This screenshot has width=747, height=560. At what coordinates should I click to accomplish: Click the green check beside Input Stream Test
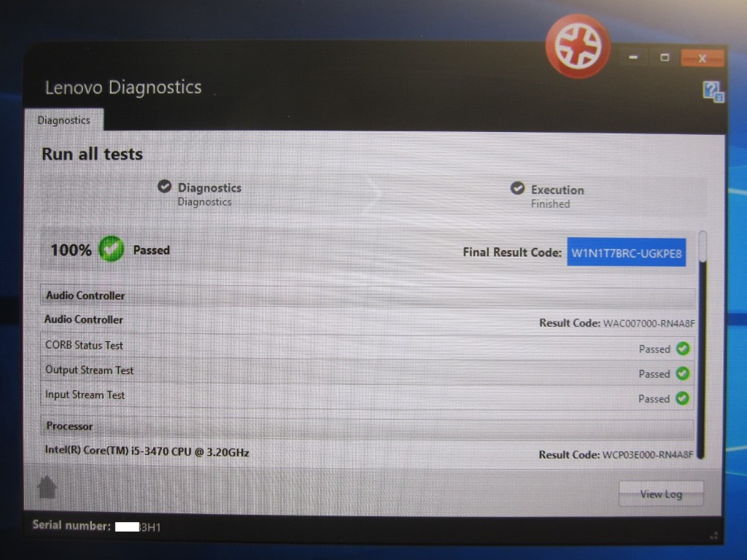coord(682,398)
